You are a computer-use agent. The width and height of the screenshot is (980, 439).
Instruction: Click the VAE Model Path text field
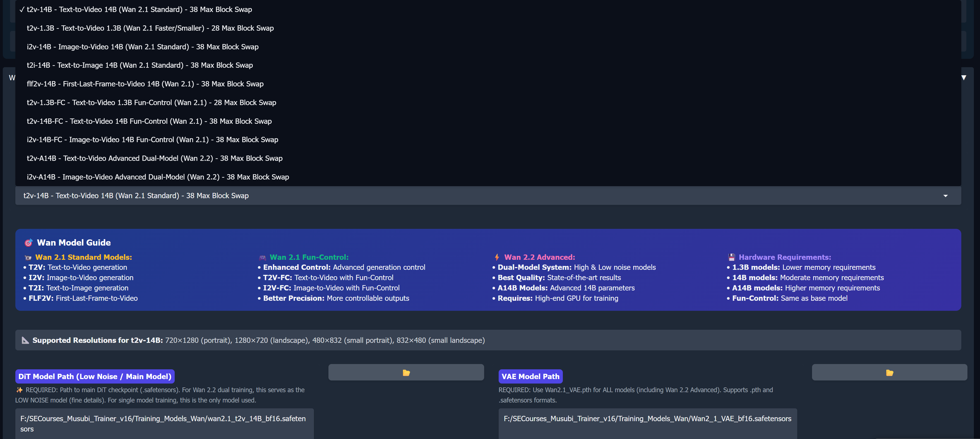pos(647,423)
